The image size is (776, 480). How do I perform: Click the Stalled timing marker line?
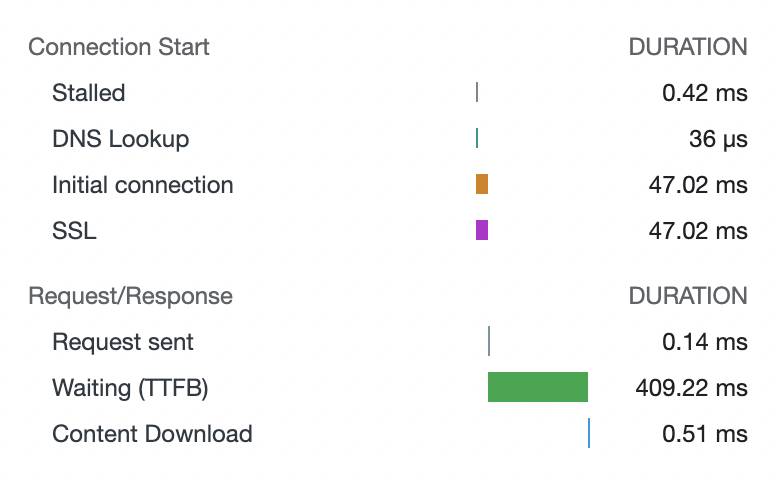(477, 93)
